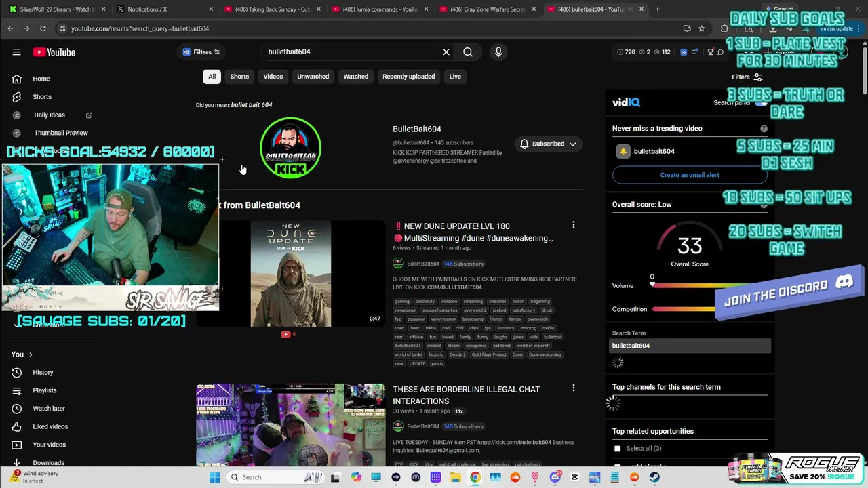Open vidIQ trophy achievements icon
Screen dimensions: 868x488
(x=710, y=52)
